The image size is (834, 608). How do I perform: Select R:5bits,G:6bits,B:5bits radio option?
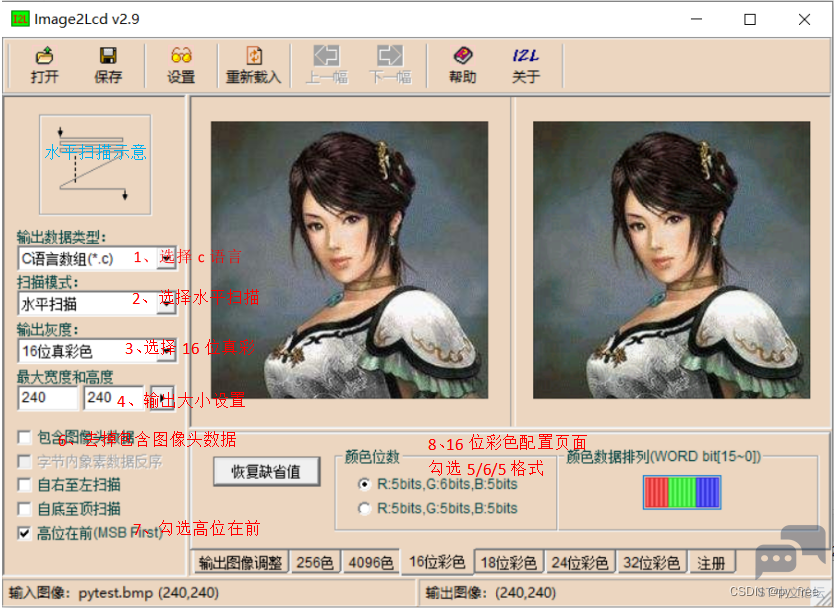(x=364, y=484)
